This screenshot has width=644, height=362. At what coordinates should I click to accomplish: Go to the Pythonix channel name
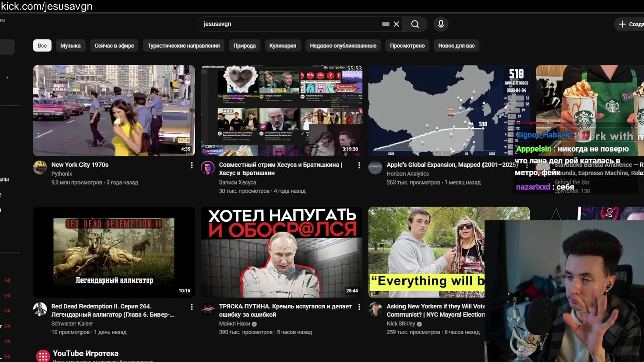(62, 174)
